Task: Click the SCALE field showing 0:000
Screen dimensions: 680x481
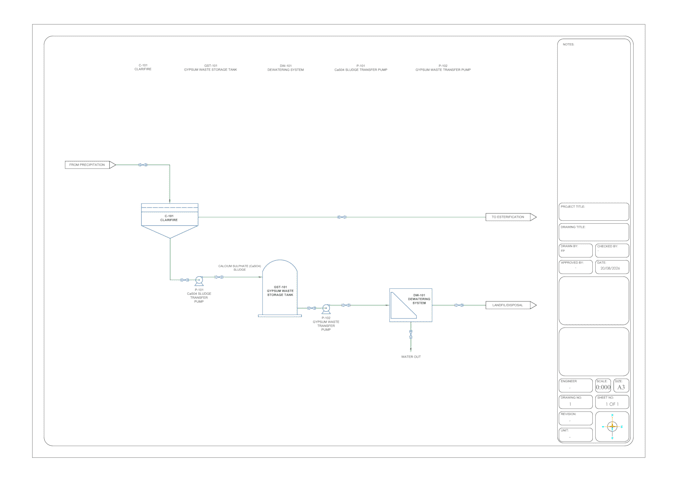Action: pos(603,385)
